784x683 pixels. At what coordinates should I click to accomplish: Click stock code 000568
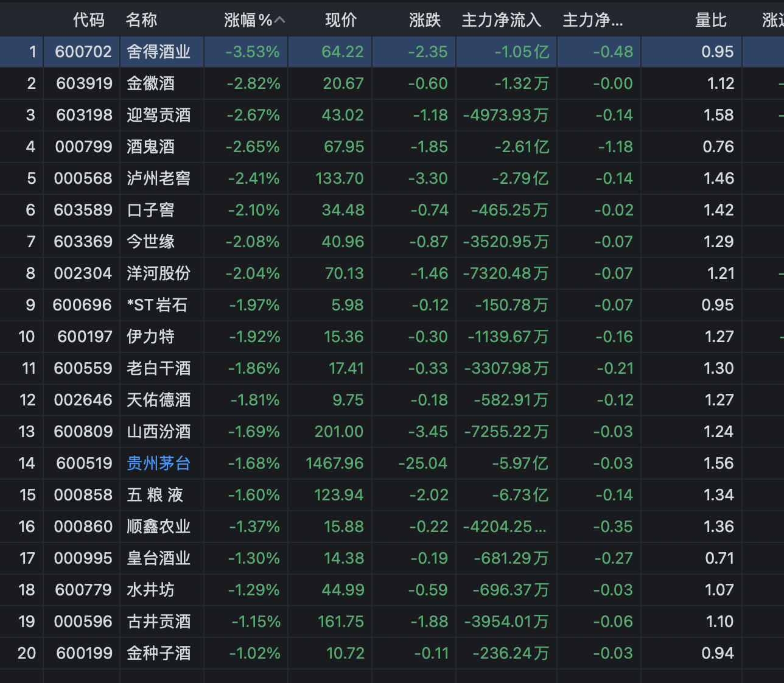point(83,178)
